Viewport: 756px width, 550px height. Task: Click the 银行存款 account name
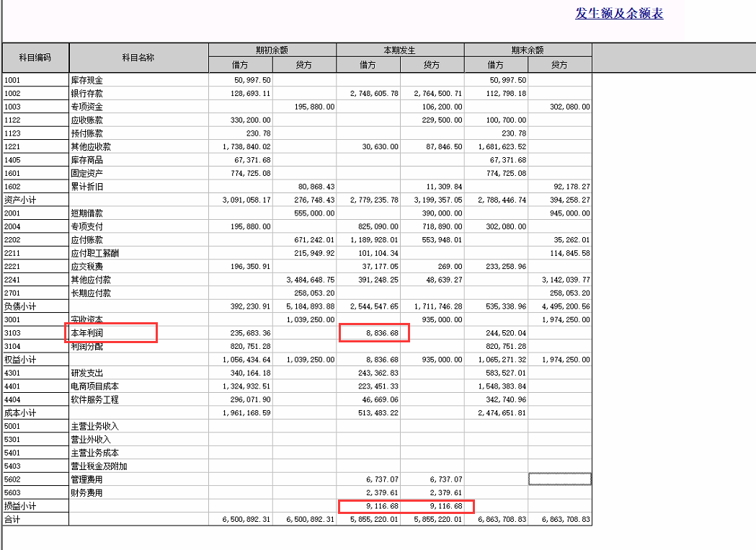click(x=86, y=94)
